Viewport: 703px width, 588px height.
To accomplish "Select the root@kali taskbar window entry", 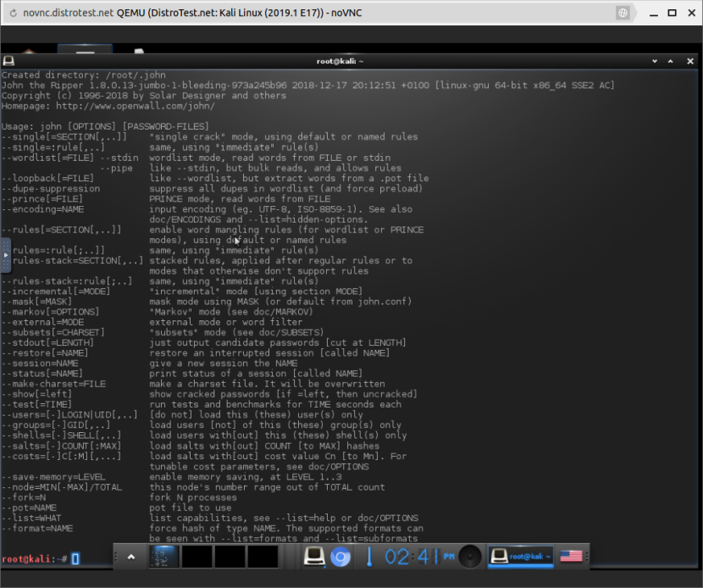I will click(521, 557).
